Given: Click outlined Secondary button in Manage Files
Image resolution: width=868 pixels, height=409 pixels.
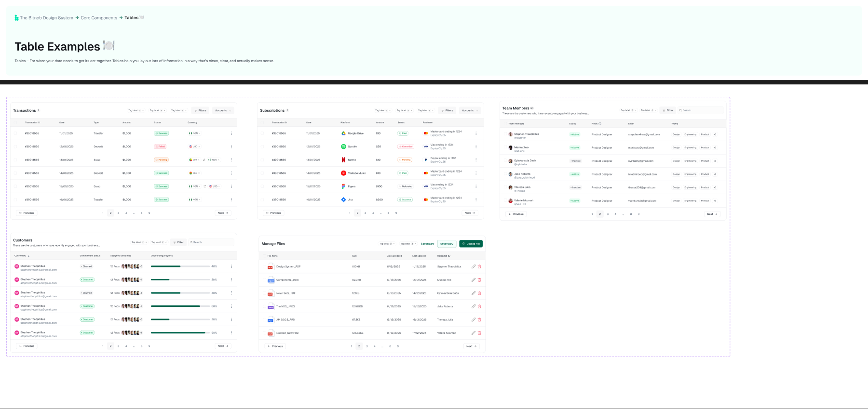Looking at the screenshot, I should coord(447,244).
